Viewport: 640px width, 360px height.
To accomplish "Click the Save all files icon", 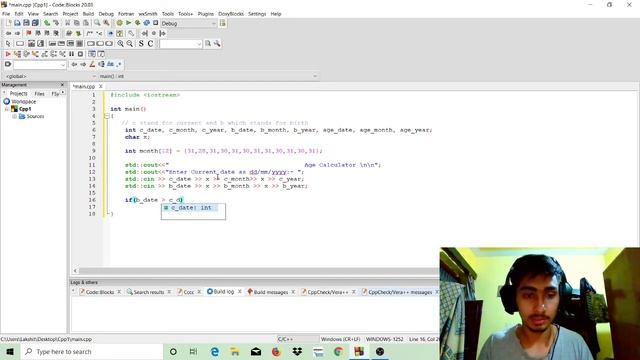I will [35, 23].
